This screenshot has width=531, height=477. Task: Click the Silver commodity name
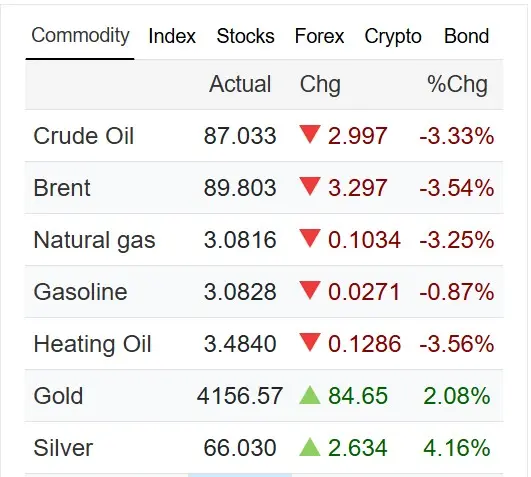coord(63,448)
